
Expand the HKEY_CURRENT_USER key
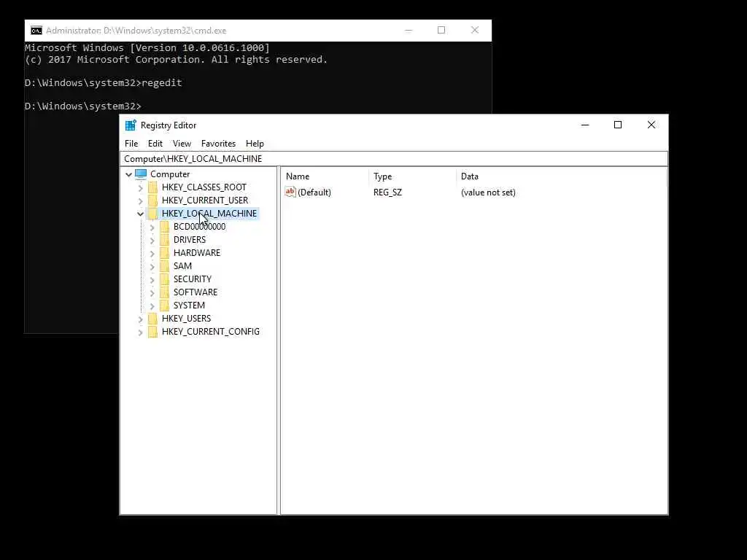point(141,201)
